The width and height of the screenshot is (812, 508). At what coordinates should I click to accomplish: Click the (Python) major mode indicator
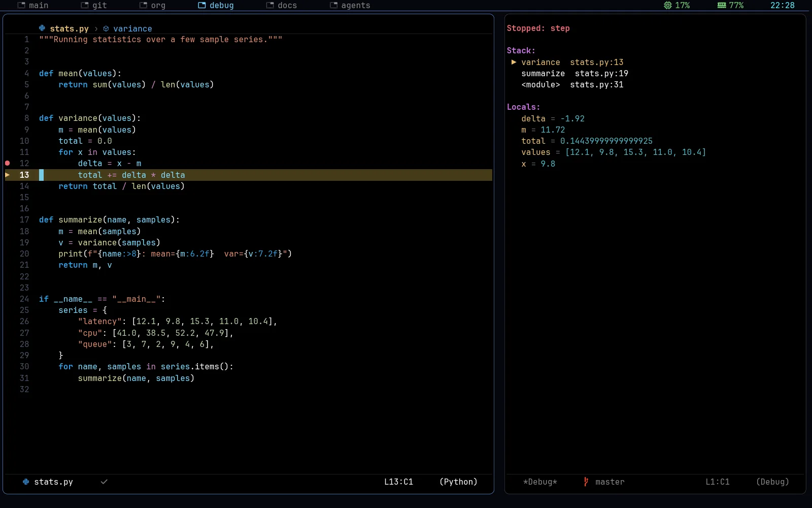[x=458, y=482]
